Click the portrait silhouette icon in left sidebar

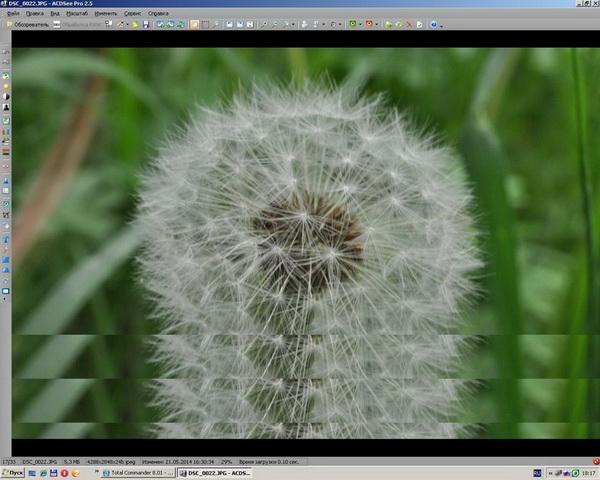tap(6, 108)
